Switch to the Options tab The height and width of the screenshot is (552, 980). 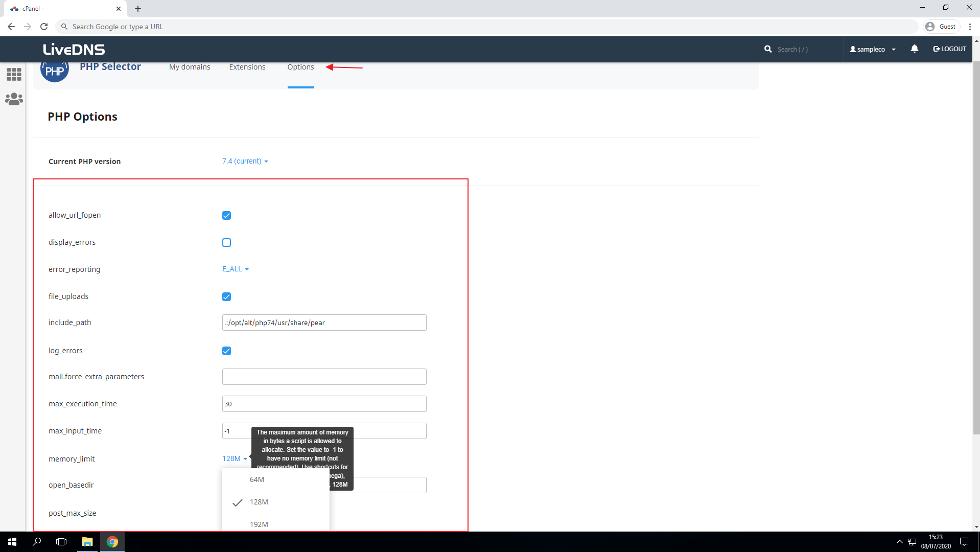pos(300,67)
